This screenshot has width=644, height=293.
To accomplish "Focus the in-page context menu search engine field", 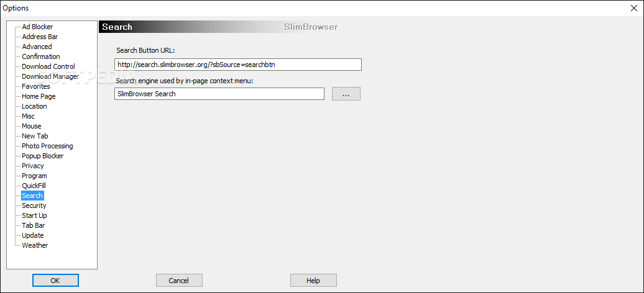I will [219, 94].
